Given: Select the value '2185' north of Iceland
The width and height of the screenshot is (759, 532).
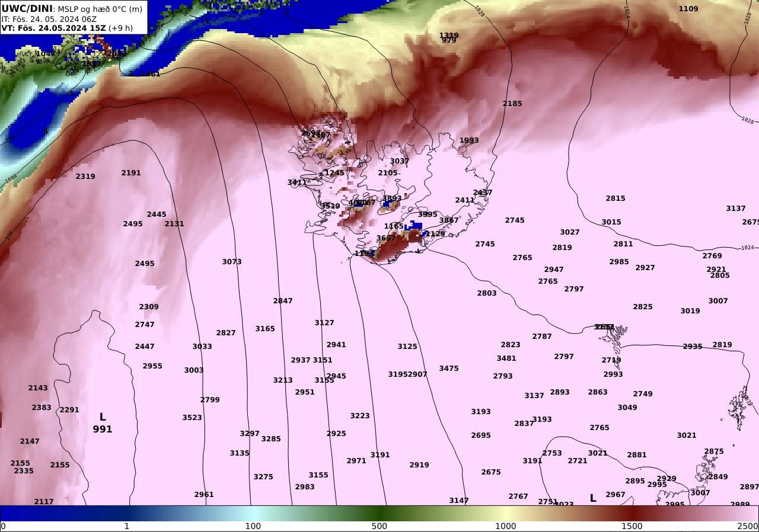Looking at the screenshot, I should (512, 103).
